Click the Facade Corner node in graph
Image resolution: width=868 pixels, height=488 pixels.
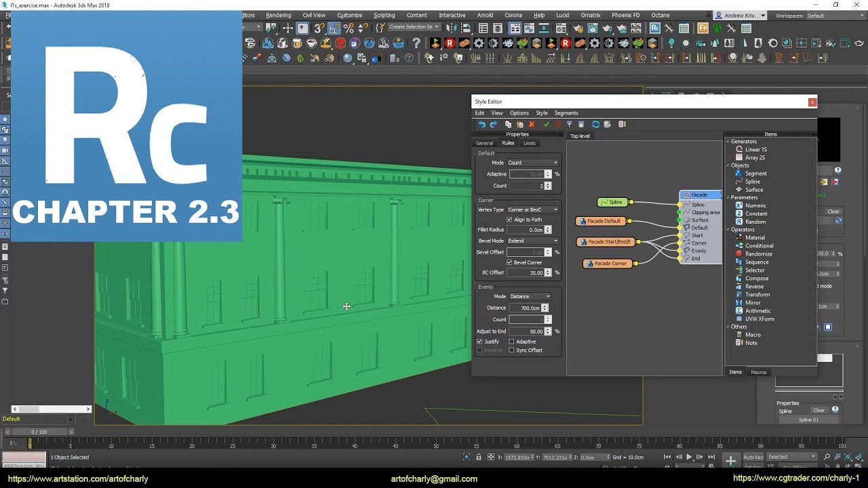pos(607,264)
